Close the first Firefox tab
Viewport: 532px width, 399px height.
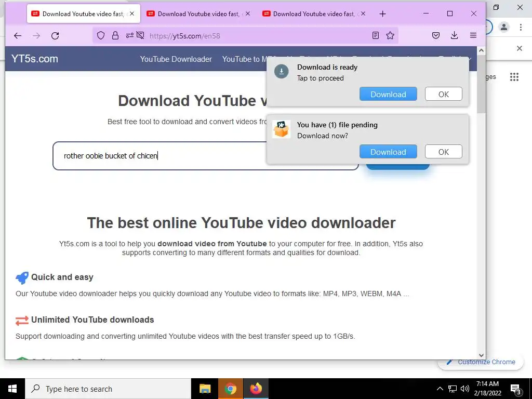point(132,14)
